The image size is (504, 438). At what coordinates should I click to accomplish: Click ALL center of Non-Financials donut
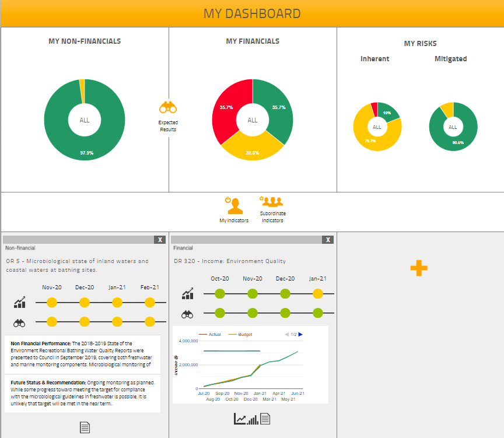pos(85,120)
